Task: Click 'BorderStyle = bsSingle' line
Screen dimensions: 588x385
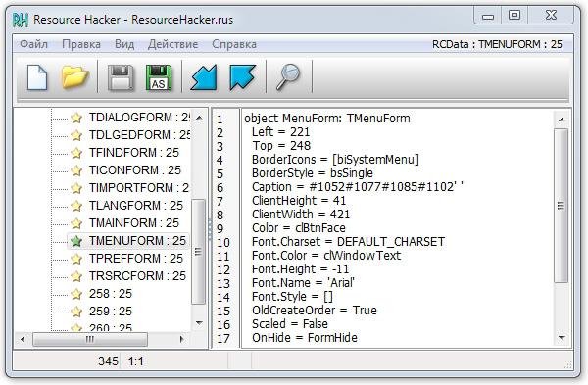Action: click(x=313, y=173)
